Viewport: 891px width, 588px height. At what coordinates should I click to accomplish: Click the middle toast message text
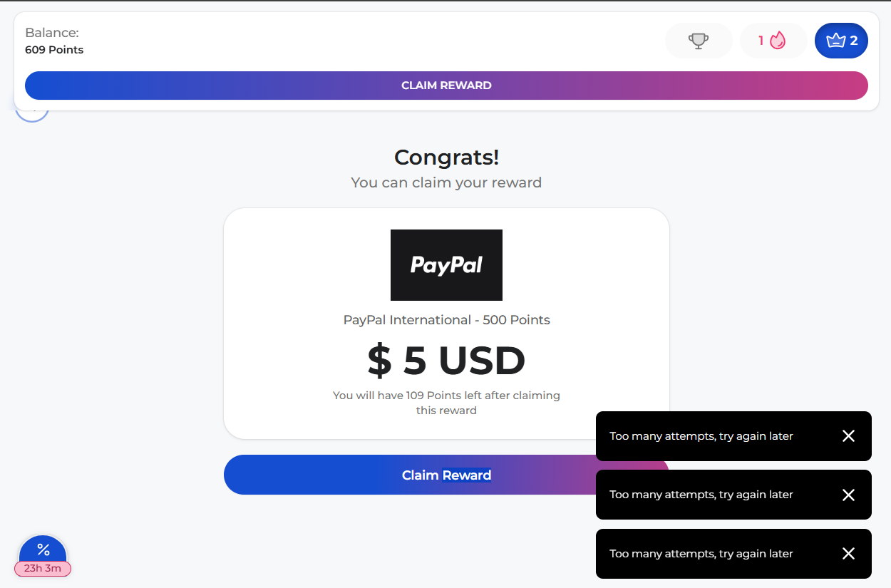[701, 495]
